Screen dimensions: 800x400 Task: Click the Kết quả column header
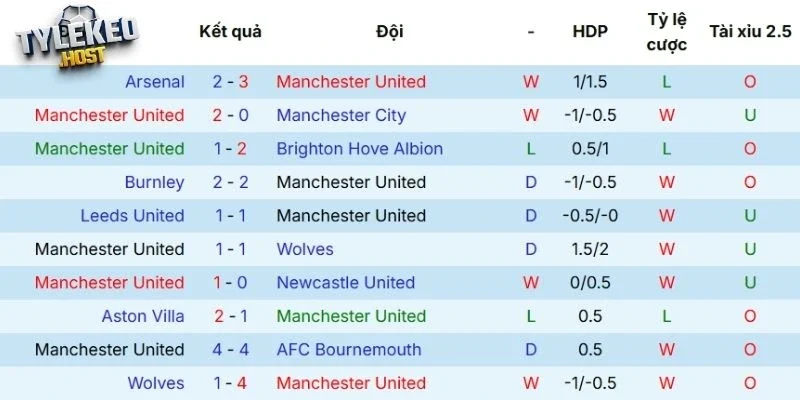(230, 31)
